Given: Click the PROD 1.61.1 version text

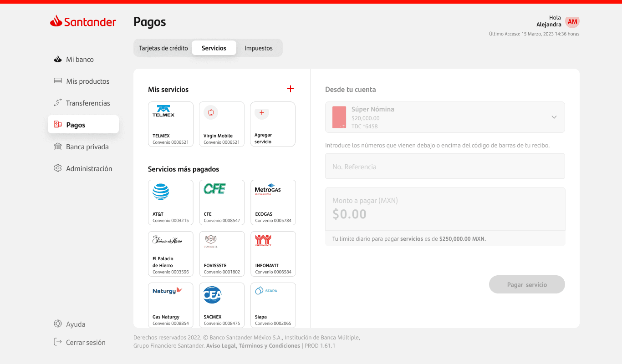Looking at the screenshot, I should coord(320,346).
